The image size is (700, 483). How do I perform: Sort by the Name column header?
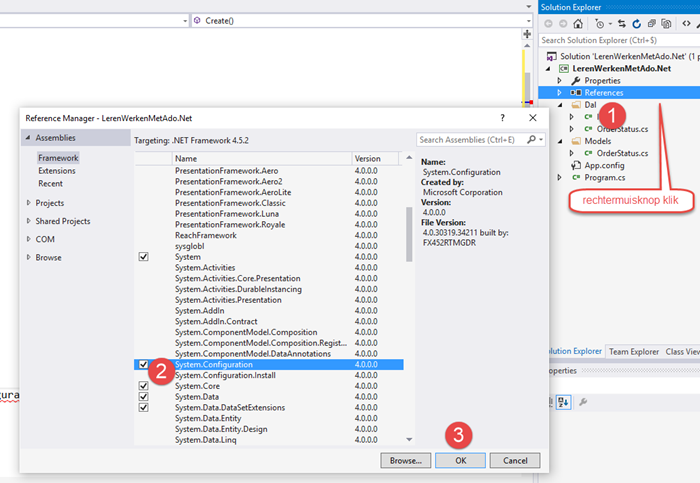click(262, 158)
